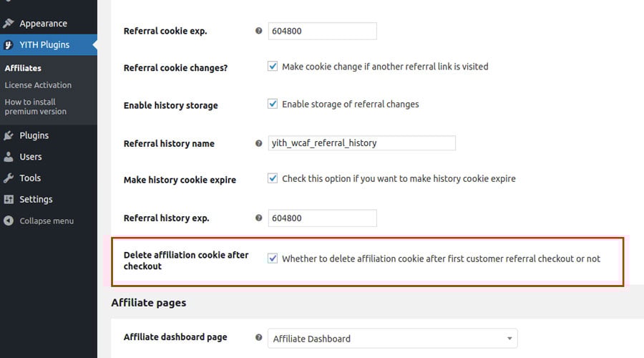Click the 'Affiliate dashboard page' field label
The image size is (644, 358).
175,337
